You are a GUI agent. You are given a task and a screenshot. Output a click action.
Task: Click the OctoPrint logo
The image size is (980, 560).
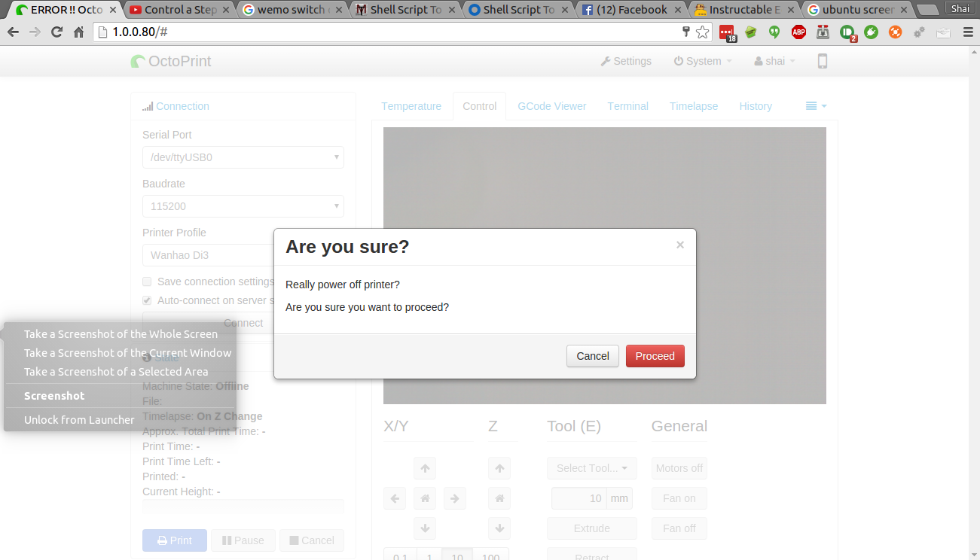click(171, 61)
